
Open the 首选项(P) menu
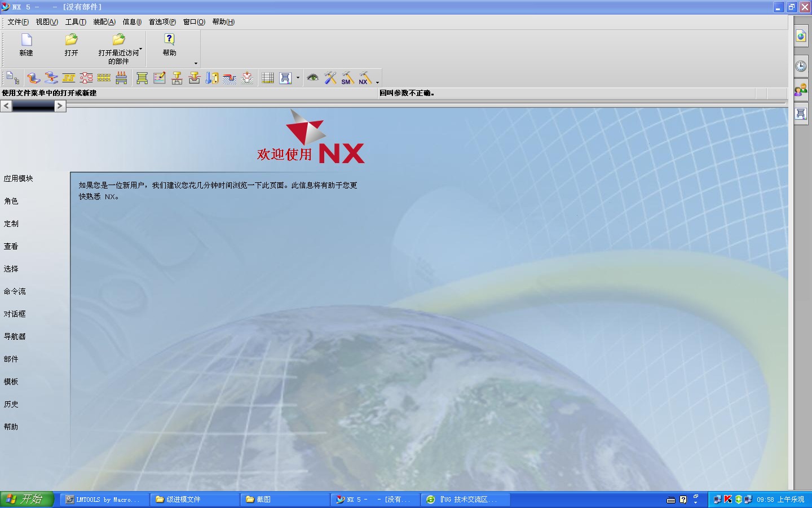tap(162, 22)
